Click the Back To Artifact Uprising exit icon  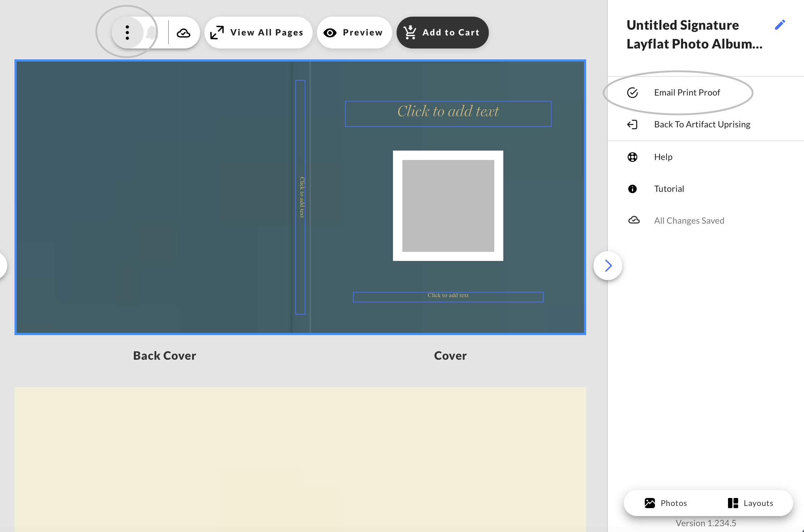pos(632,124)
